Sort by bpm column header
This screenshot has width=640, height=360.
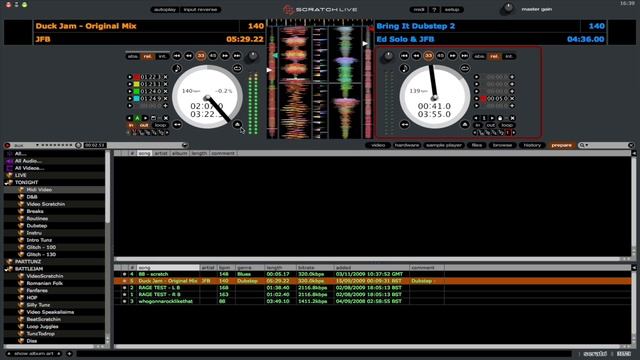(224, 268)
